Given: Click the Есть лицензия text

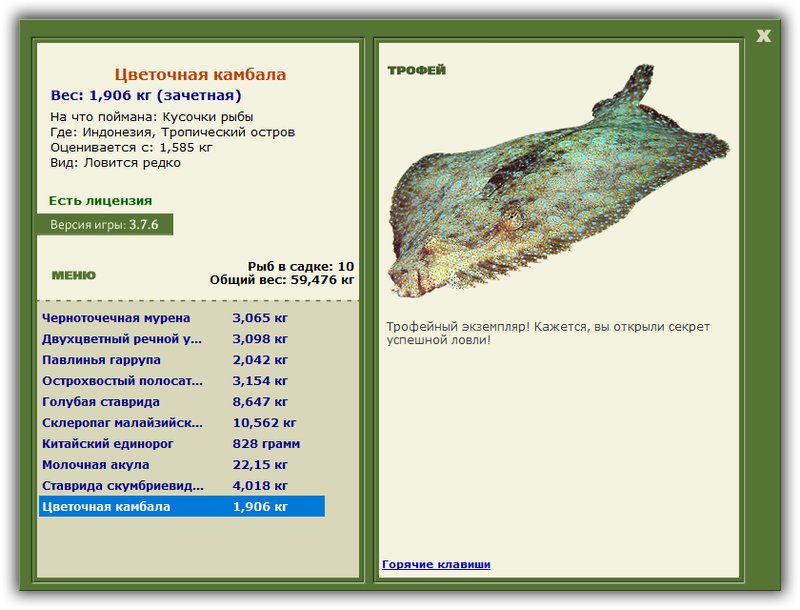Looking at the screenshot, I should (x=101, y=200).
